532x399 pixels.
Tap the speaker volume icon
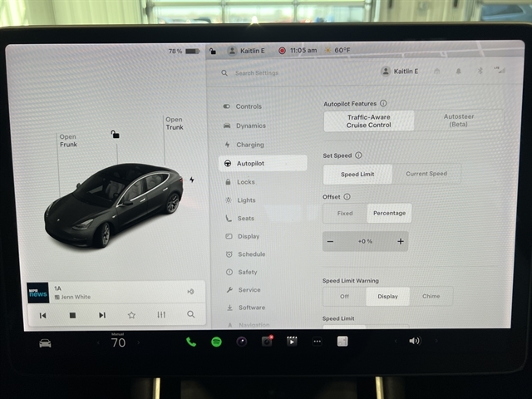coord(415,341)
